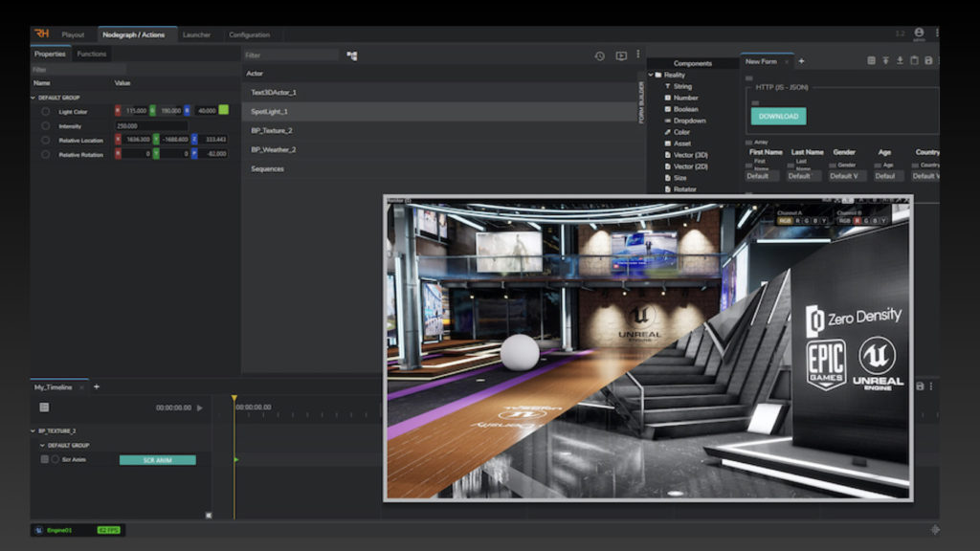Open the Functions tab
Image resolution: width=980 pixels, height=551 pixels.
92,54
